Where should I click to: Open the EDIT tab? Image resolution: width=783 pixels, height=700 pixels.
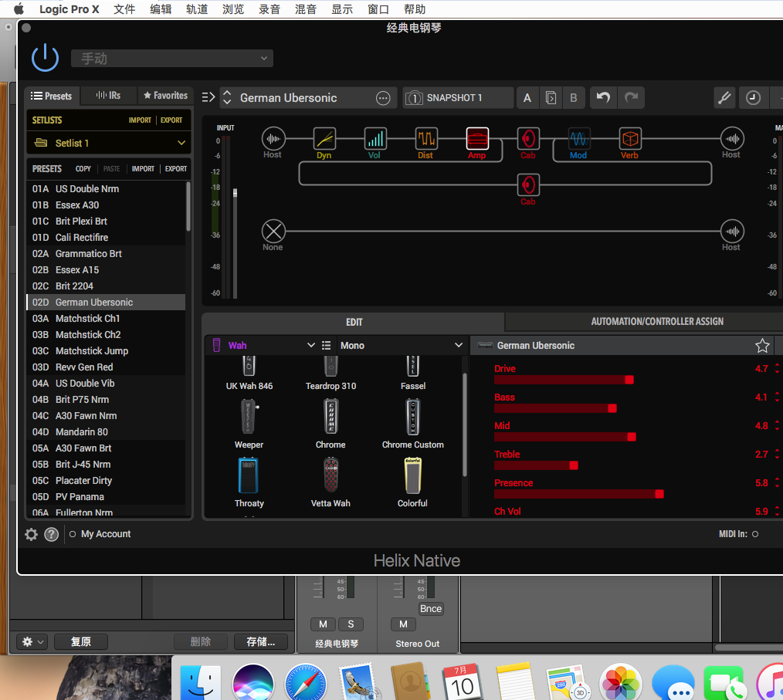(x=354, y=322)
